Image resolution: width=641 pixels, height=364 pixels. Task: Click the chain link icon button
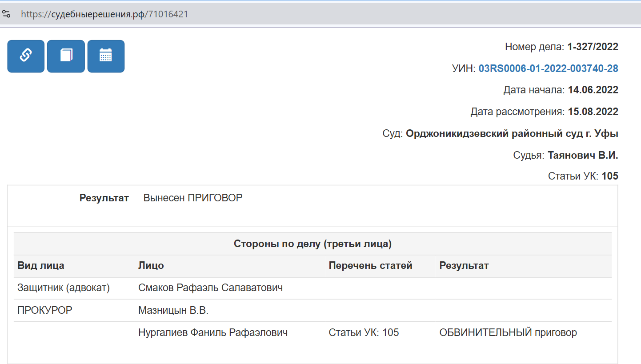(x=26, y=56)
